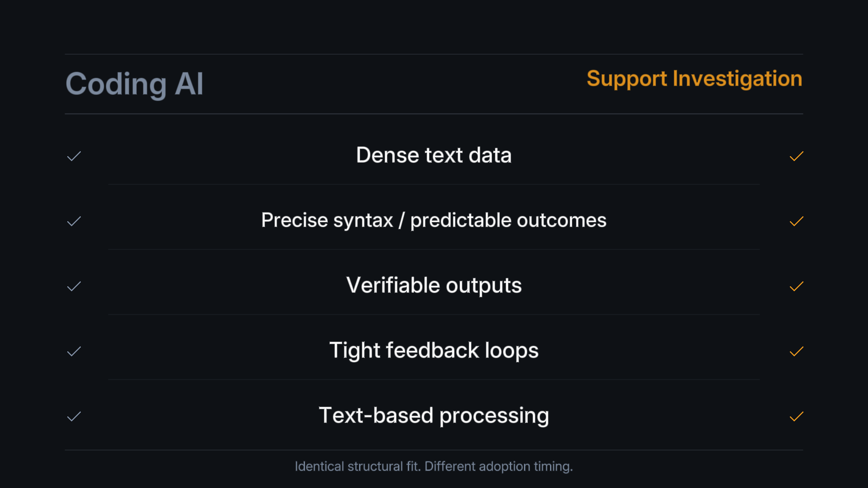Viewport: 868px width, 488px height.
Task: Click the Dense text data label
Action: 433,155
